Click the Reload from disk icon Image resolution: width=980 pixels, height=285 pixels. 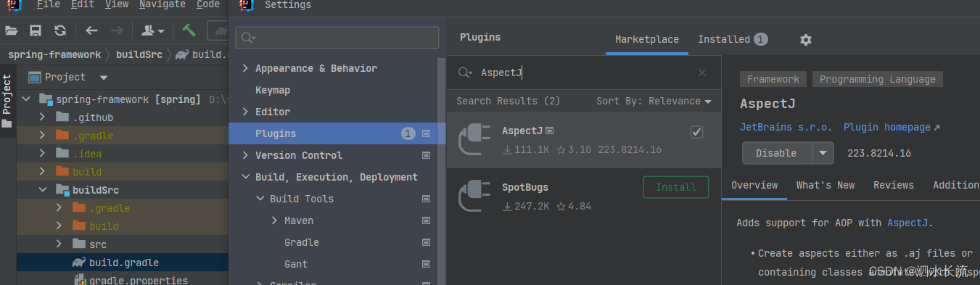60,30
